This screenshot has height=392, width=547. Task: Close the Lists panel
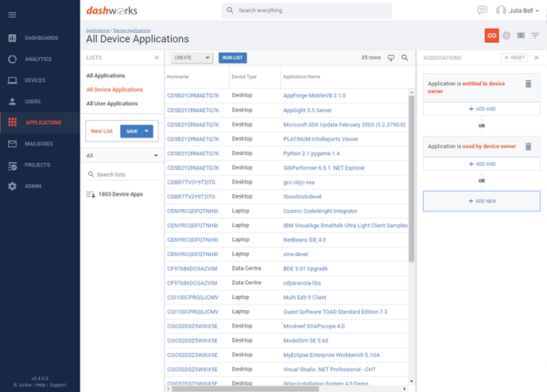(157, 57)
